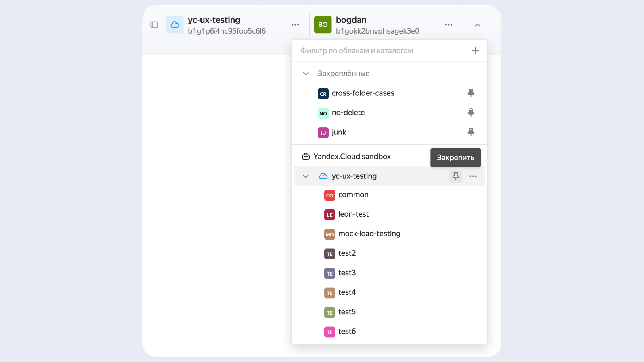Click the cloud icon in yc-ux-testing row
This screenshot has width=644, height=362.
click(x=323, y=176)
